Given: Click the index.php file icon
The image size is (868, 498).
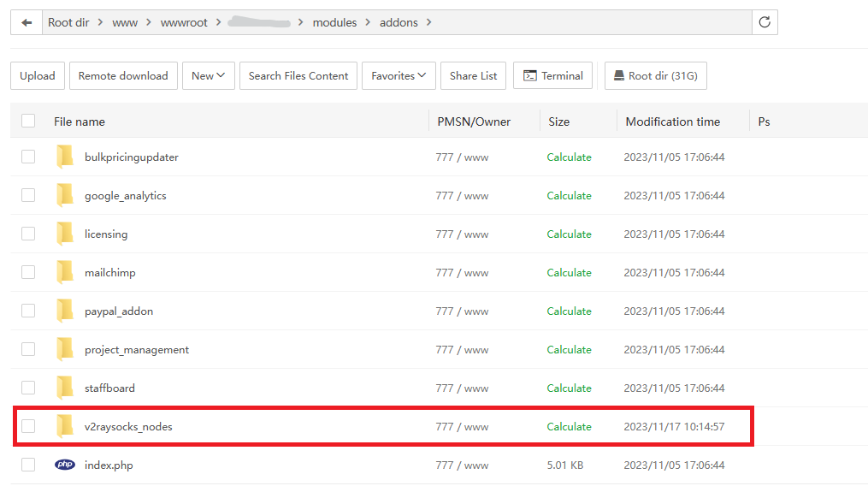Looking at the screenshot, I should pyautogui.click(x=65, y=465).
